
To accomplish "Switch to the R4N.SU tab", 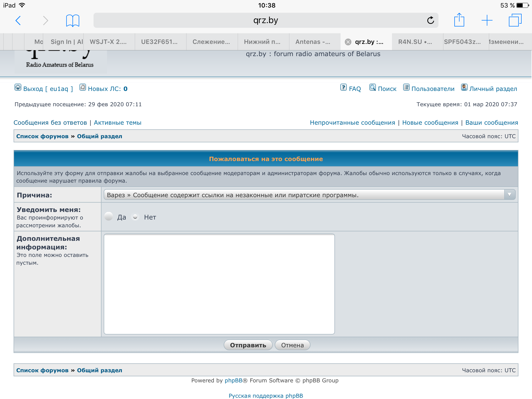I will [415, 42].
